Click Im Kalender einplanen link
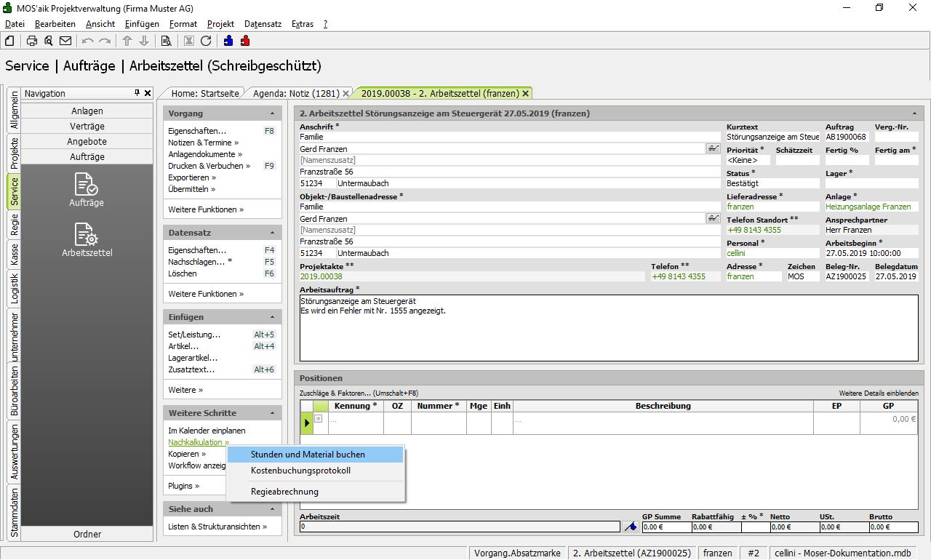 click(207, 431)
